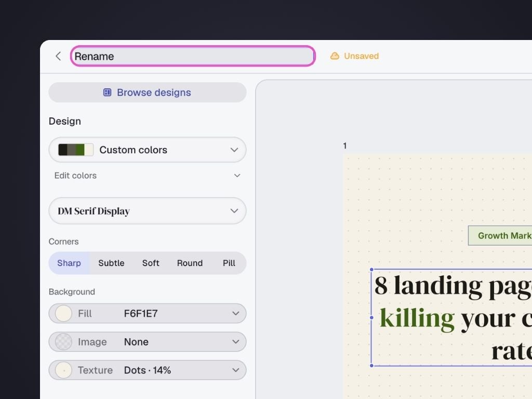This screenshot has height=399, width=532.
Task: Click the Image transparent checker swatch
Action: (x=63, y=342)
